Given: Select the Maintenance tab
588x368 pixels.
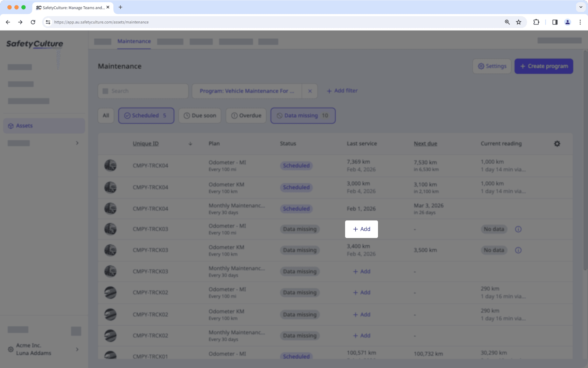Looking at the screenshot, I should coord(134,41).
